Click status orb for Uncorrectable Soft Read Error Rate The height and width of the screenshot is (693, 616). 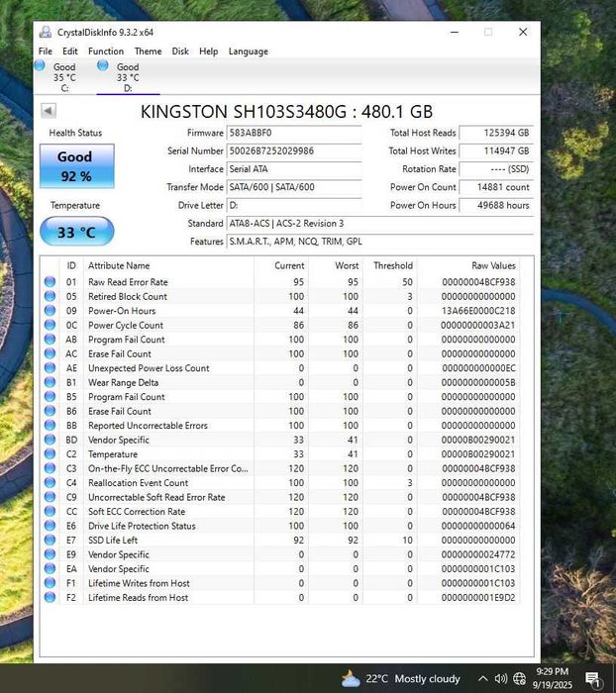(50, 497)
